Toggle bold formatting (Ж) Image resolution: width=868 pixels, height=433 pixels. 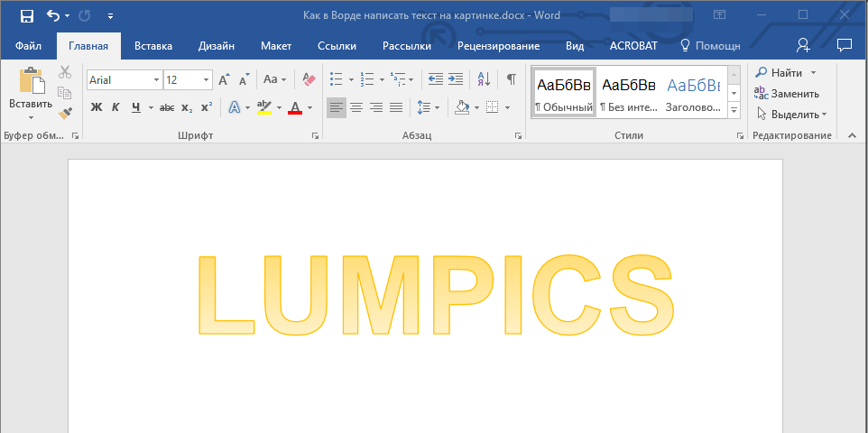click(97, 107)
